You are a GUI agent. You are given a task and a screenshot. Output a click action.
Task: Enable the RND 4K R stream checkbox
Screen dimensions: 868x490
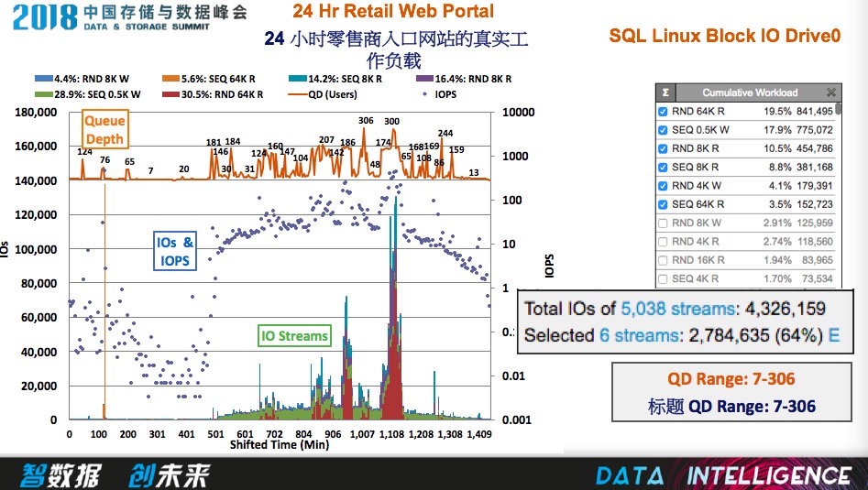(663, 242)
